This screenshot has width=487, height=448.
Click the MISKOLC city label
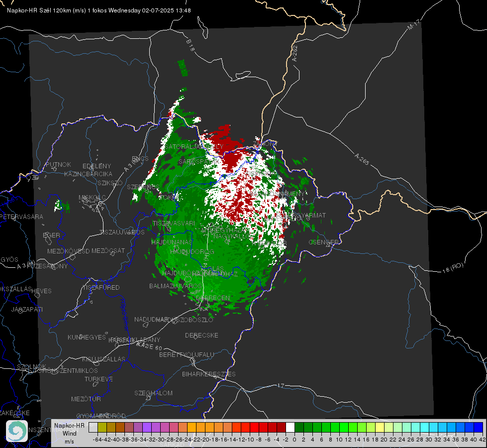coord(92,198)
